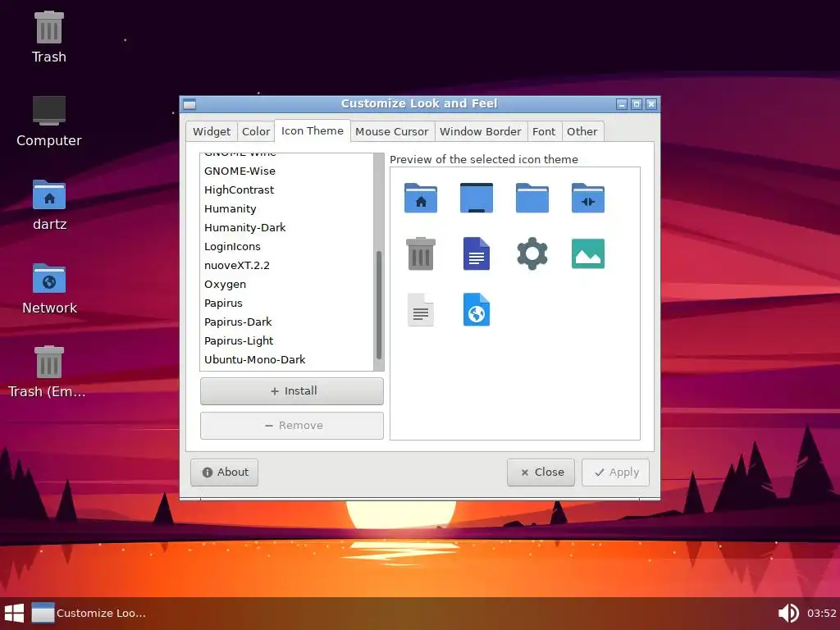
Task: Select the Papirus-Dark icon theme
Action: click(286, 322)
